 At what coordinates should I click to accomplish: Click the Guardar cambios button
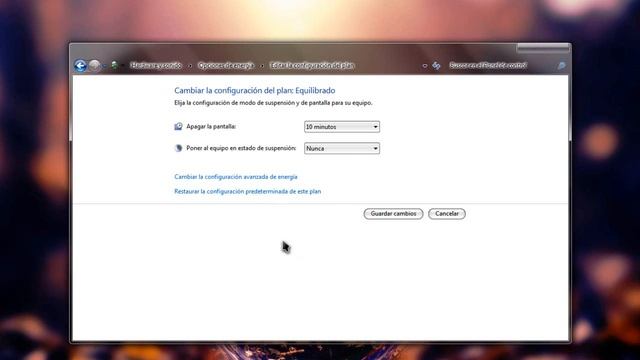tap(393, 213)
